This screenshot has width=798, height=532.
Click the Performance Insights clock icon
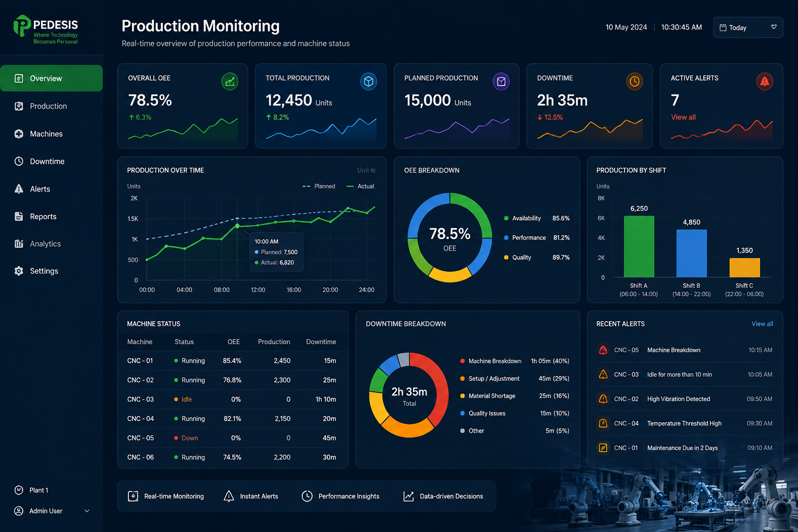pos(307,496)
